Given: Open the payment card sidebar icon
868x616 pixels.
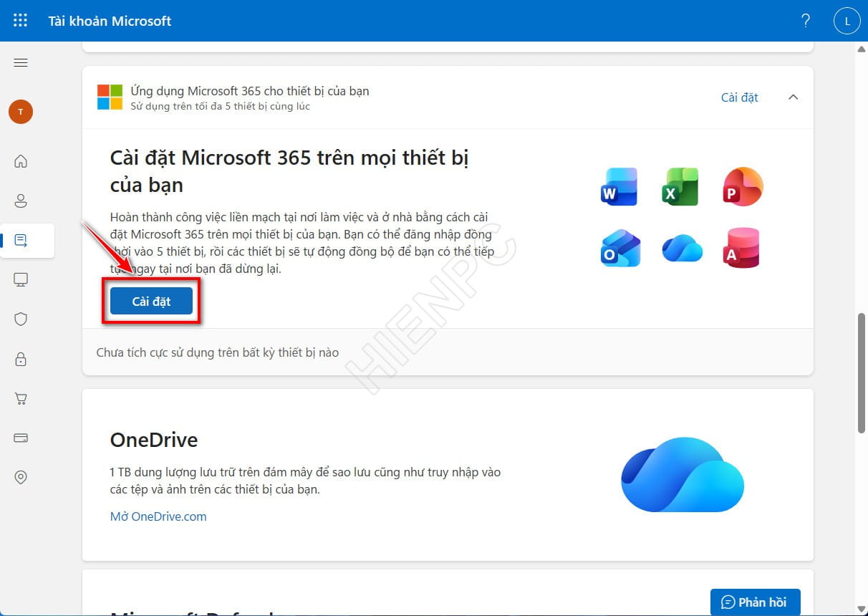Looking at the screenshot, I should [x=21, y=438].
